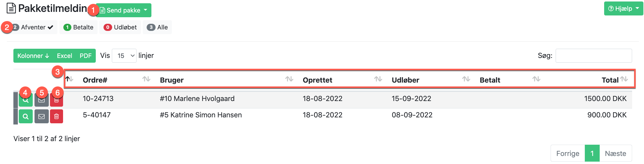Go to the Næste page
Viewport: 644px width, 164px height.
point(615,153)
